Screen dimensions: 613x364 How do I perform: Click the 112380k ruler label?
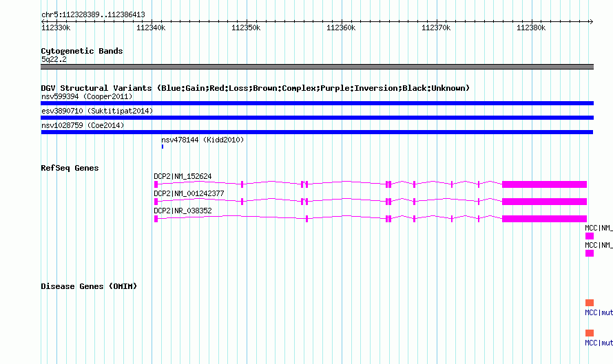click(x=531, y=28)
